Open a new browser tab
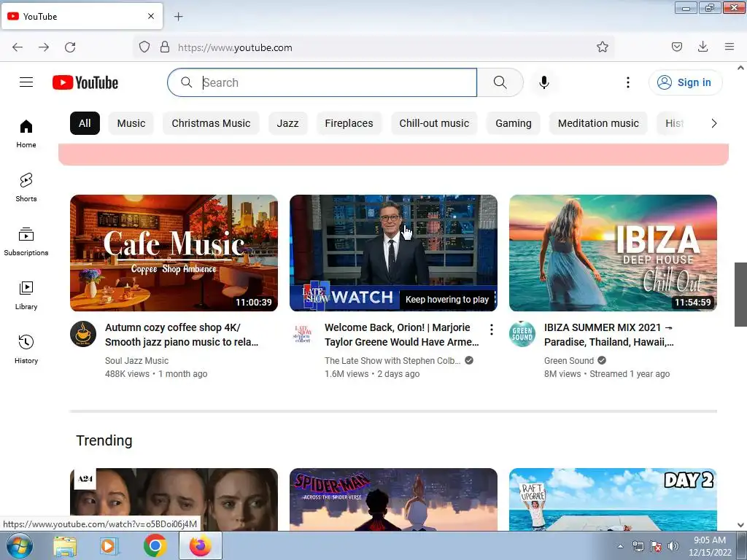 [178, 17]
